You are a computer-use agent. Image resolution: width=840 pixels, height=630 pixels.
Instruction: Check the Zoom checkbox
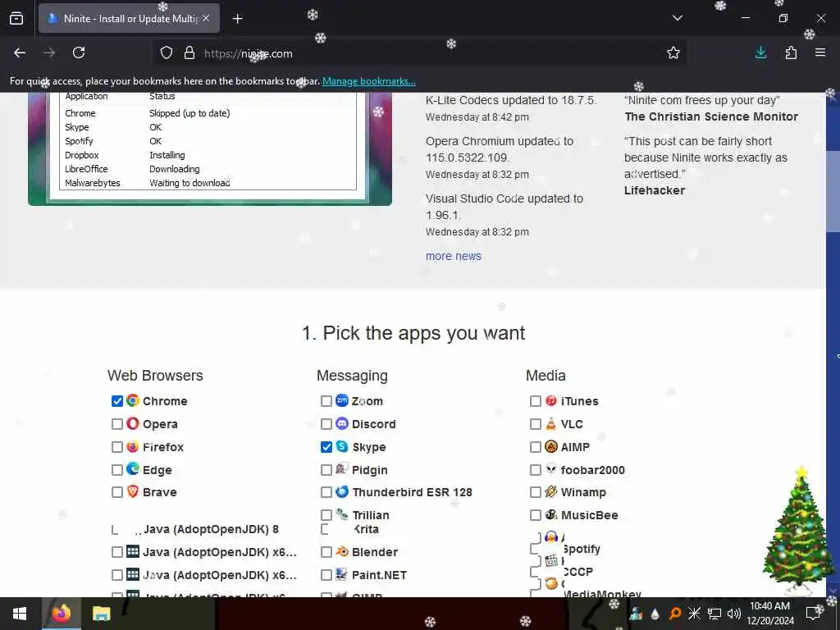click(x=326, y=400)
